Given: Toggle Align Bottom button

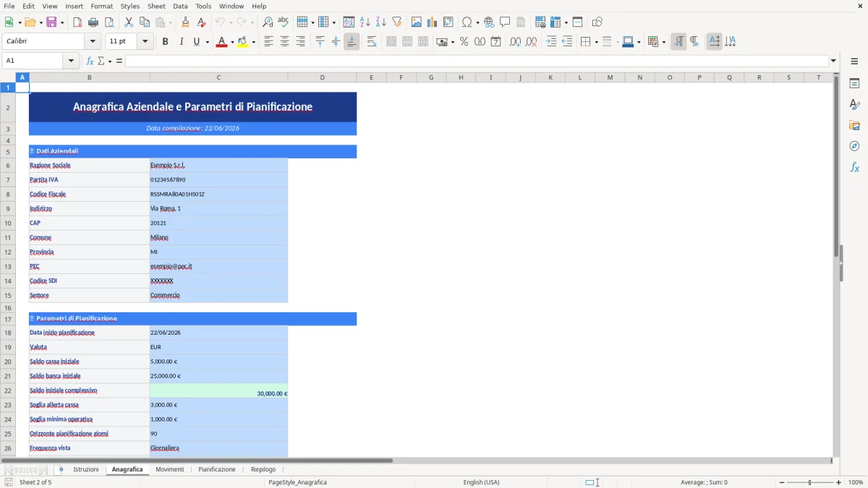Looking at the screenshot, I should click(352, 42).
